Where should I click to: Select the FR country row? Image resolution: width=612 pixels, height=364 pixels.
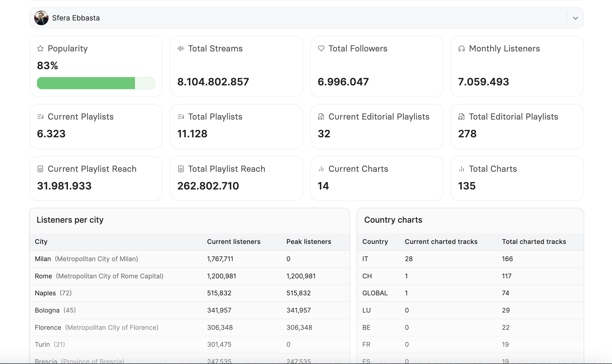(x=470, y=345)
